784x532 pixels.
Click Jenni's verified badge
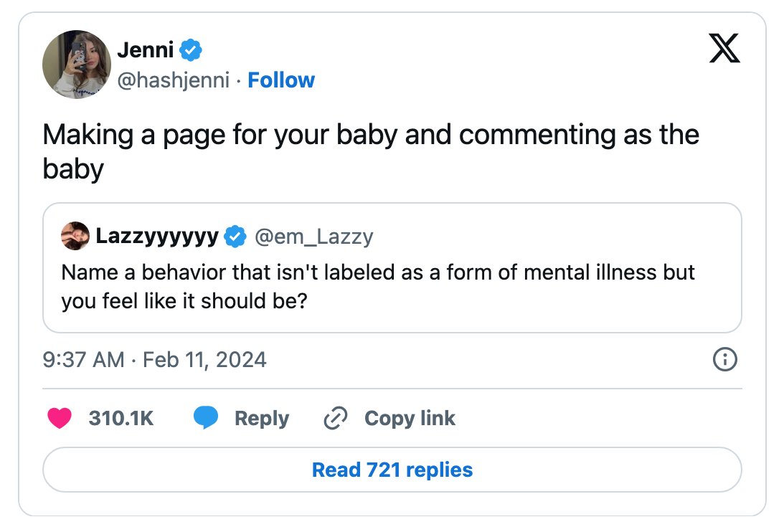(x=191, y=50)
